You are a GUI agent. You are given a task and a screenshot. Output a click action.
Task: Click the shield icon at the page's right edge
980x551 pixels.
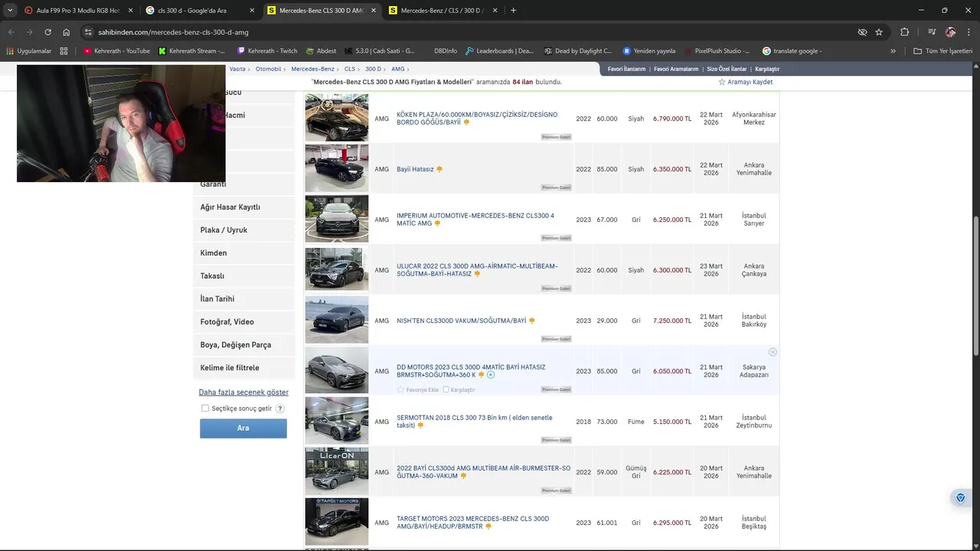(x=960, y=498)
